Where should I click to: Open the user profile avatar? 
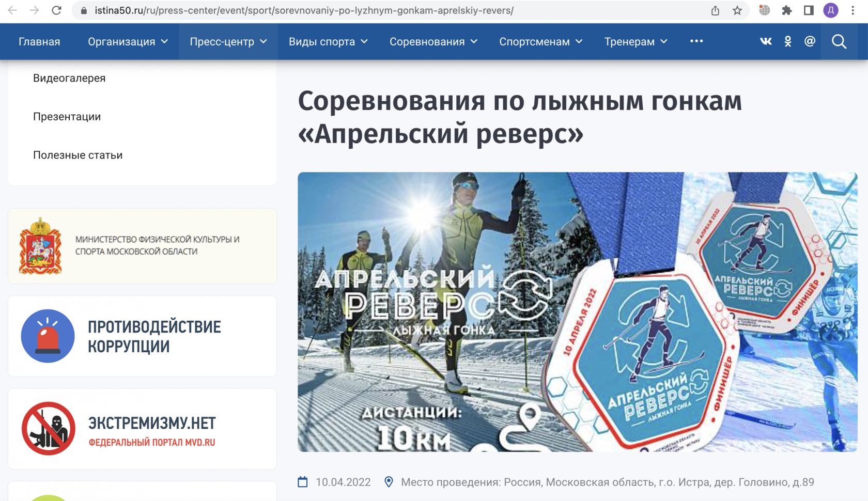[x=831, y=10]
